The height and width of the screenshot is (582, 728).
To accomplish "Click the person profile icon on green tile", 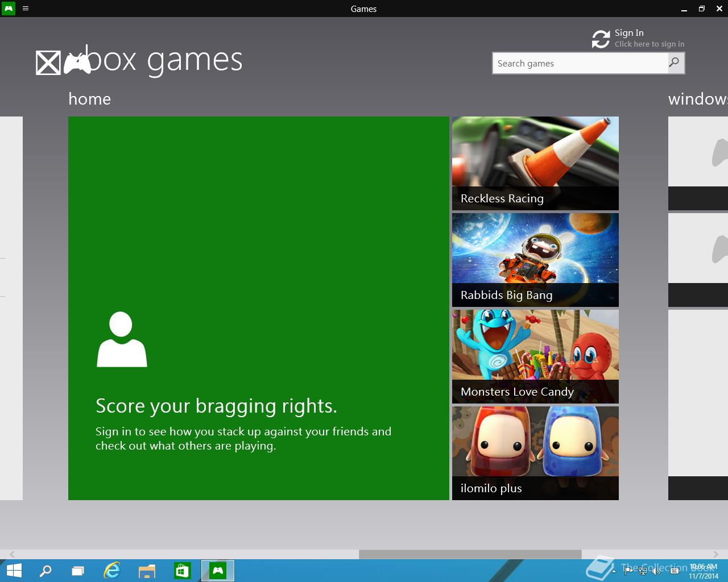I will pyautogui.click(x=122, y=339).
